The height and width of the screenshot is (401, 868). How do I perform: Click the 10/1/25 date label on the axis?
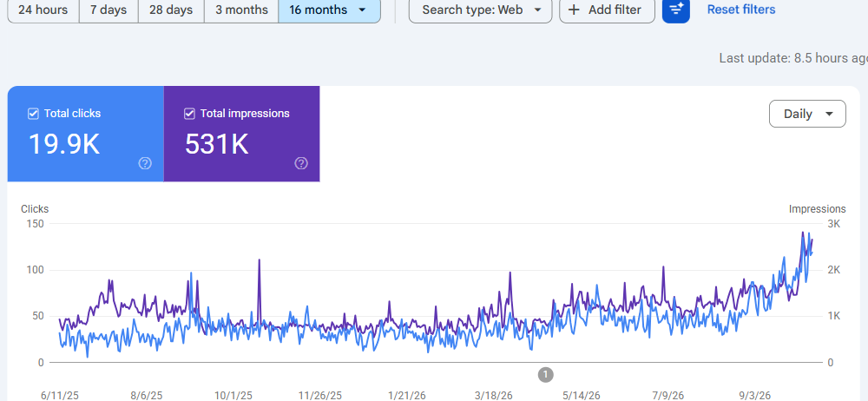click(233, 396)
